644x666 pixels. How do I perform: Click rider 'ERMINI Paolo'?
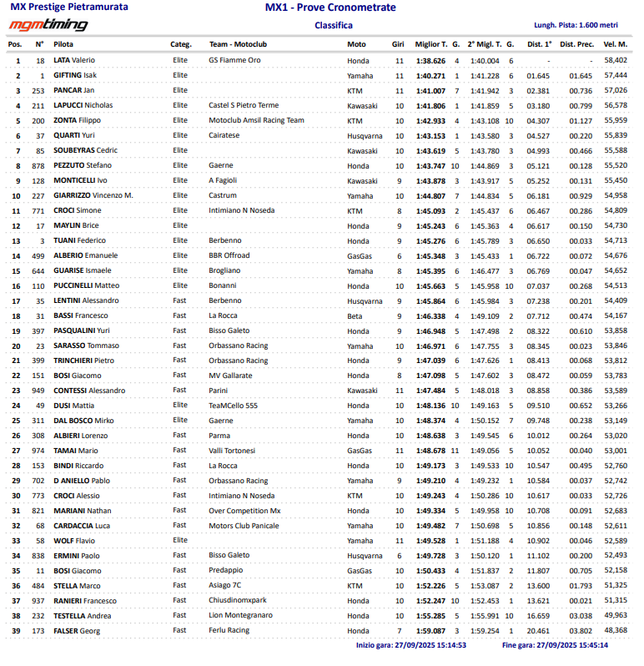(77, 556)
